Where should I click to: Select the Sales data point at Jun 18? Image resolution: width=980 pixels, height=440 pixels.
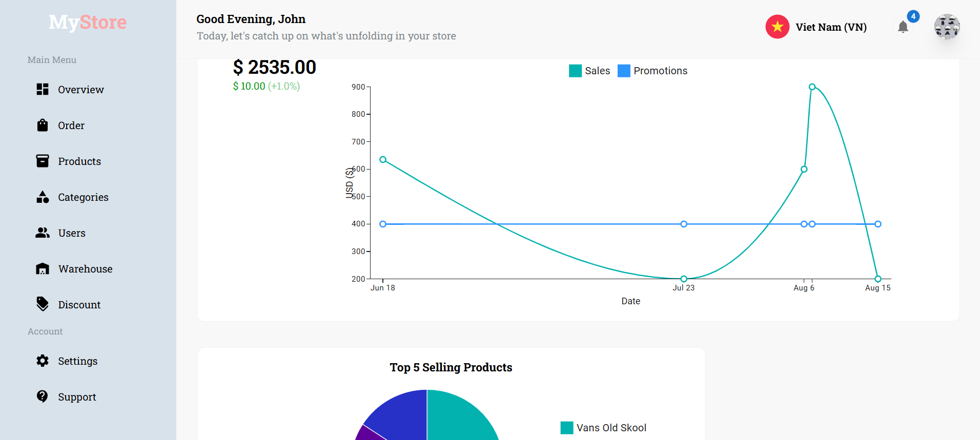(383, 160)
